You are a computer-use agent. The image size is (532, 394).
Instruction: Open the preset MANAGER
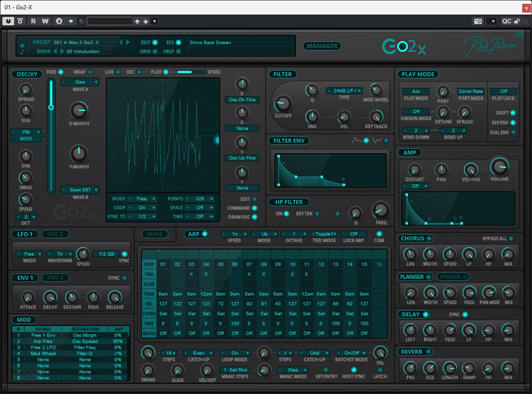[323, 47]
